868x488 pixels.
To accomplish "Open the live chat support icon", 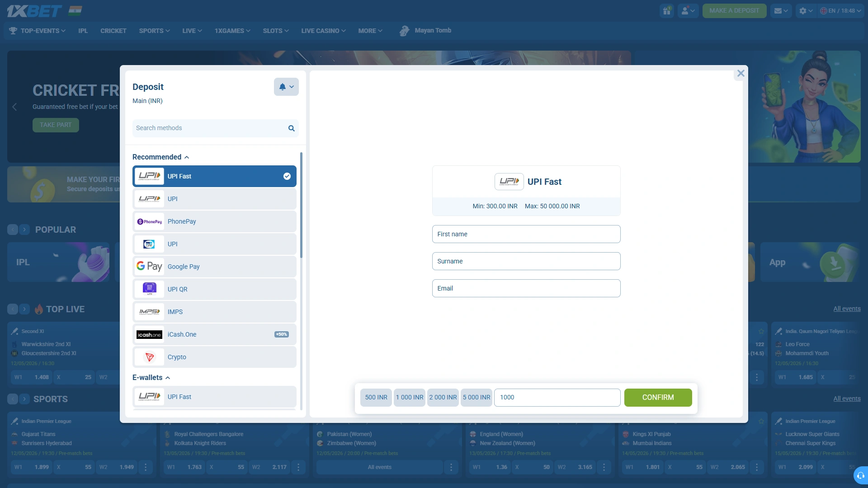I will pos(860,475).
